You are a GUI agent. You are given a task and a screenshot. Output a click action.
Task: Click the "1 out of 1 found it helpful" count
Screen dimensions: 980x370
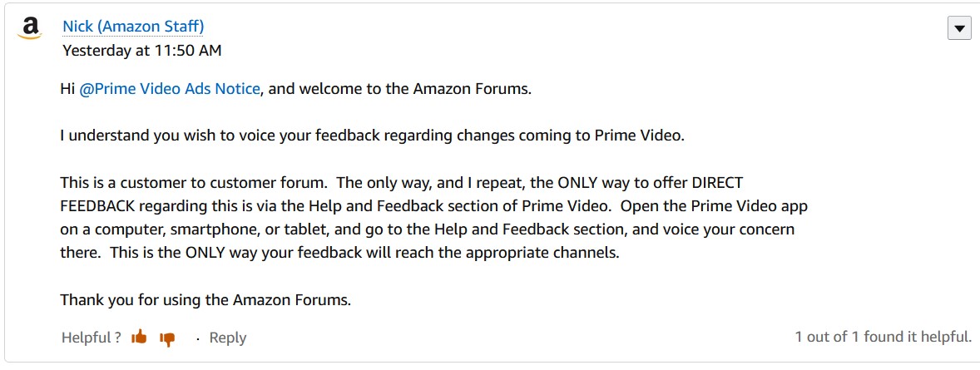pyautogui.click(x=883, y=337)
